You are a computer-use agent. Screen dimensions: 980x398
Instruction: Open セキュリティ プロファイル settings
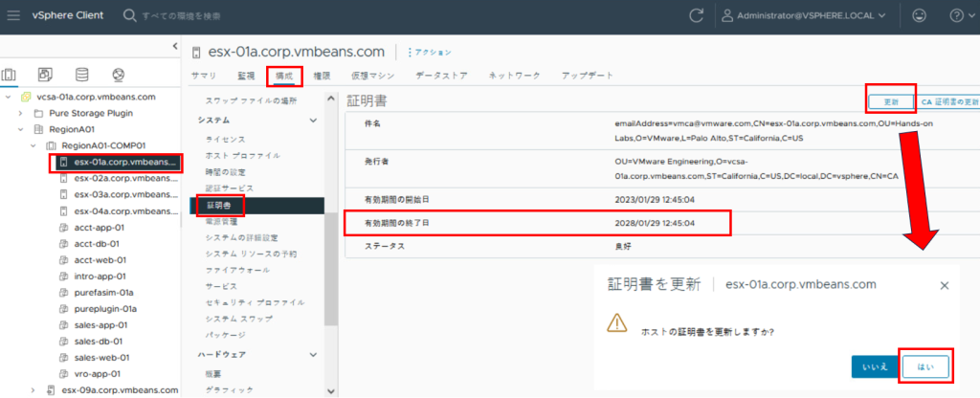tap(255, 302)
